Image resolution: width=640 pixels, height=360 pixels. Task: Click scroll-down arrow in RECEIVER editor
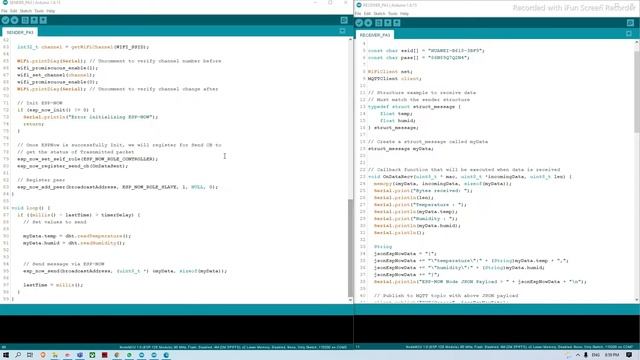point(637,300)
